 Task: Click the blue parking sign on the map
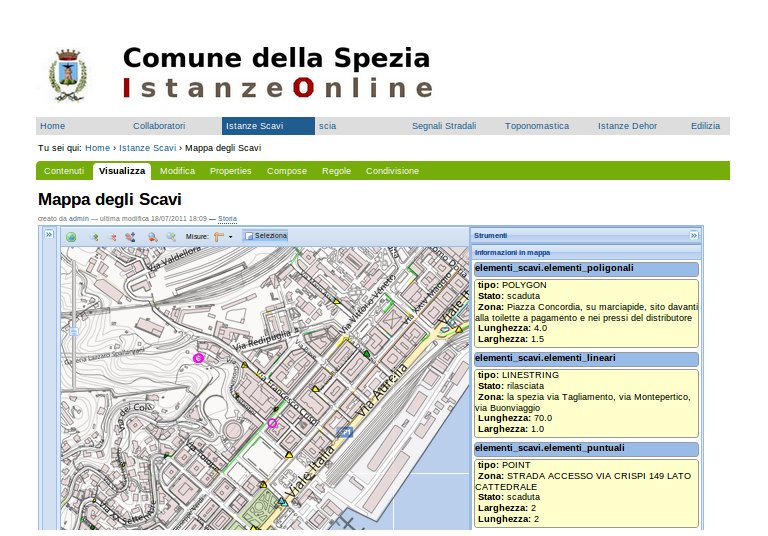[346, 432]
